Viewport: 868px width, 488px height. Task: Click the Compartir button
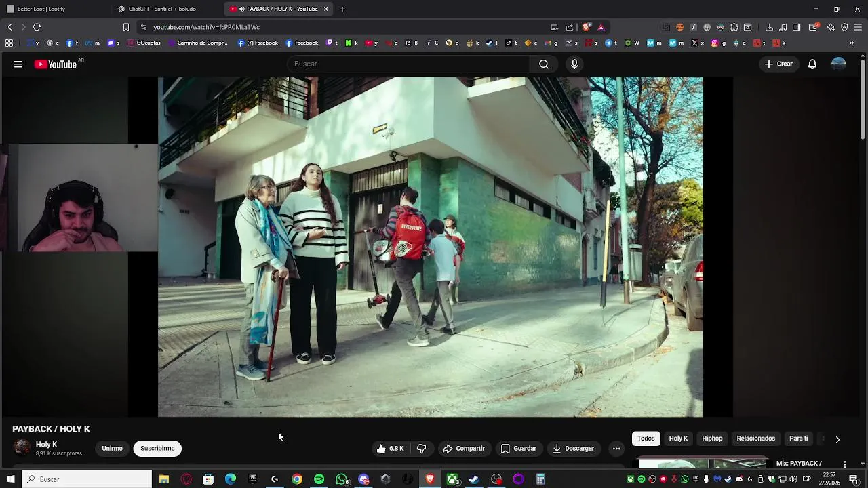pos(464,449)
